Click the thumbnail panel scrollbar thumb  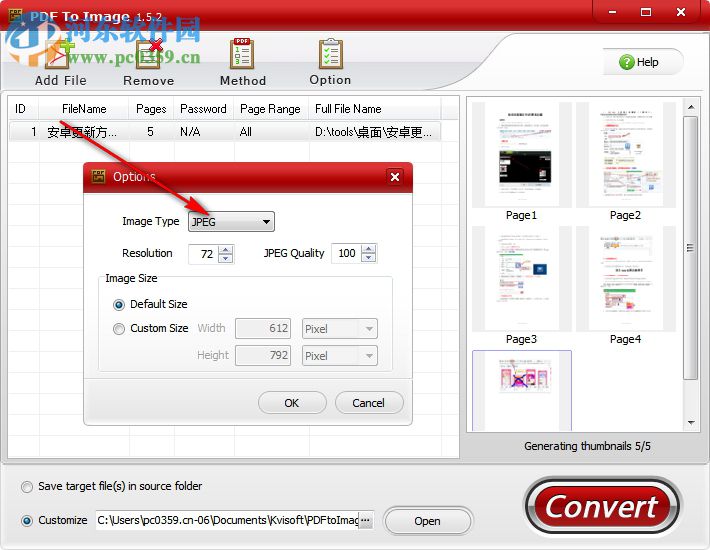pyautogui.click(x=691, y=248)
